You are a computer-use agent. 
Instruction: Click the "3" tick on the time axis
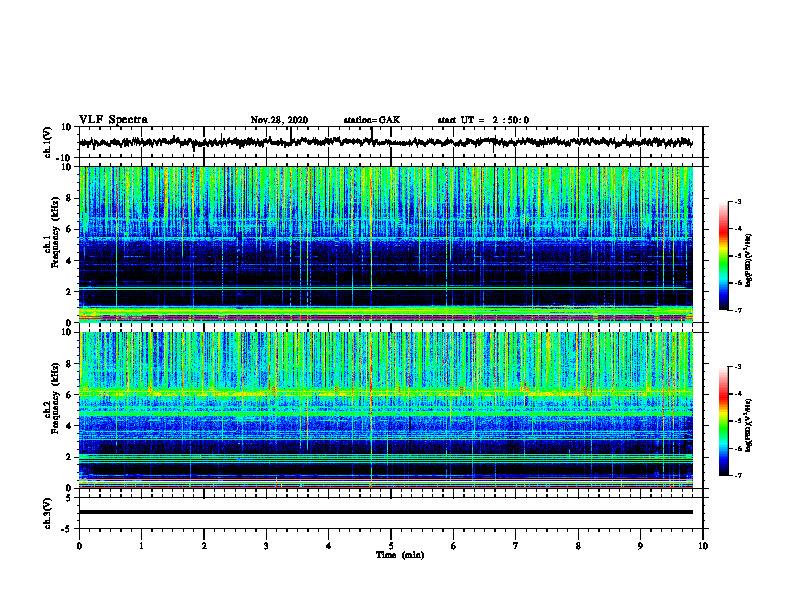[266, 546]
